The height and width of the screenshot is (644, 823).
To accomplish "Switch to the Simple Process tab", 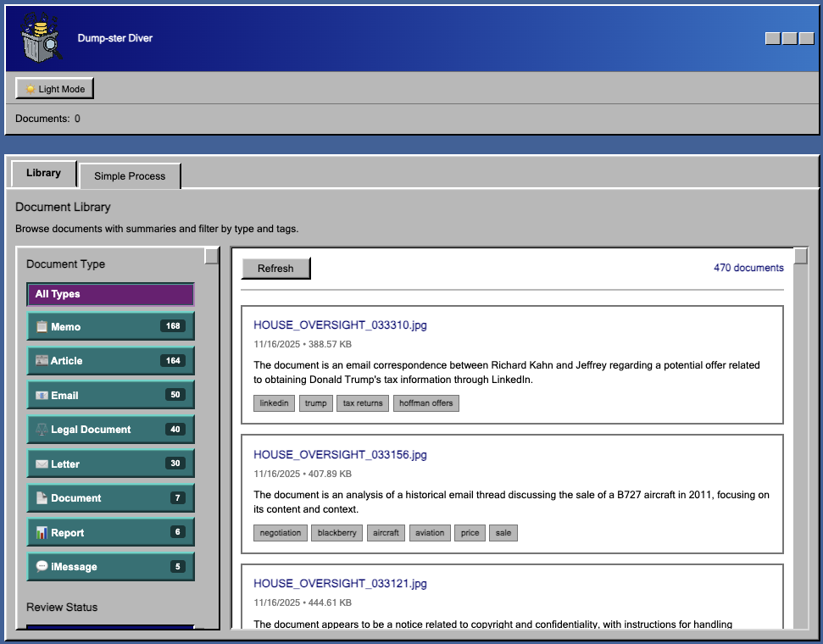I will (x=130, y=176).
